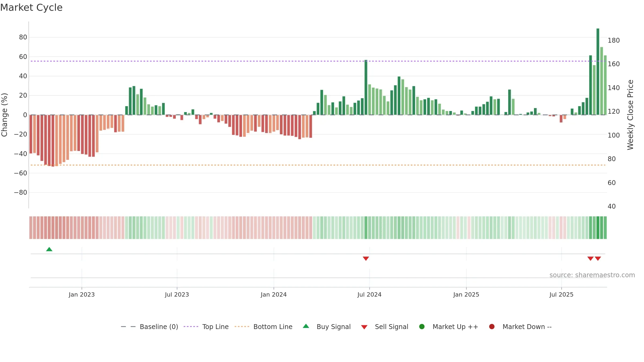The height and width of the screenshot is (362, 644).
Task: Toggle the Top Line legend entry
Action: coord(206,327)
